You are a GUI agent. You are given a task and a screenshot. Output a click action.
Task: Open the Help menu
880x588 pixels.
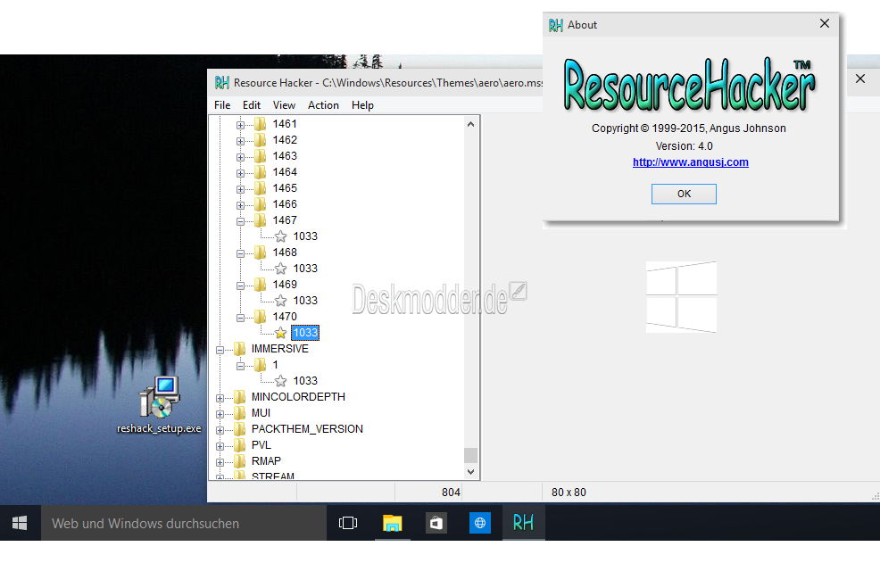pos(362,105)
